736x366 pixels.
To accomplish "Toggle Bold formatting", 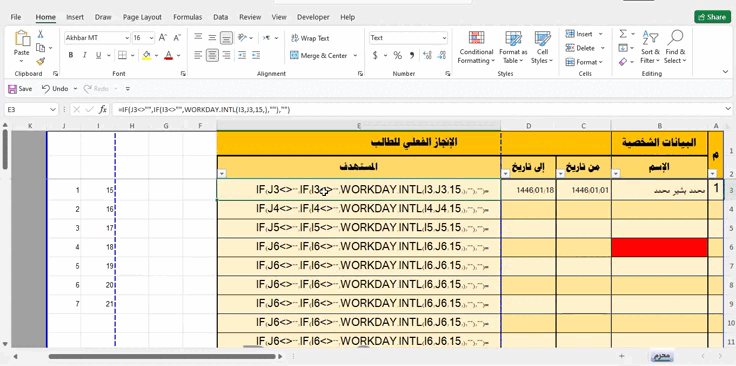I will [71, 55].
